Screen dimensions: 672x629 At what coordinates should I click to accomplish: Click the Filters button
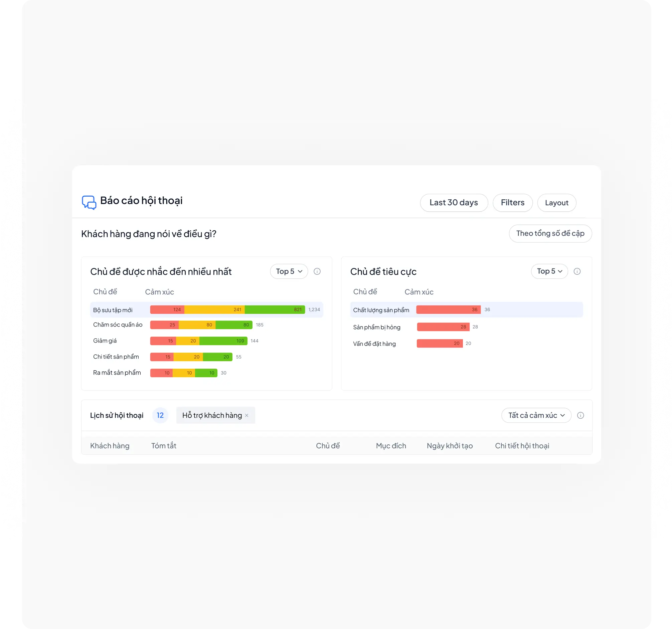512,203
